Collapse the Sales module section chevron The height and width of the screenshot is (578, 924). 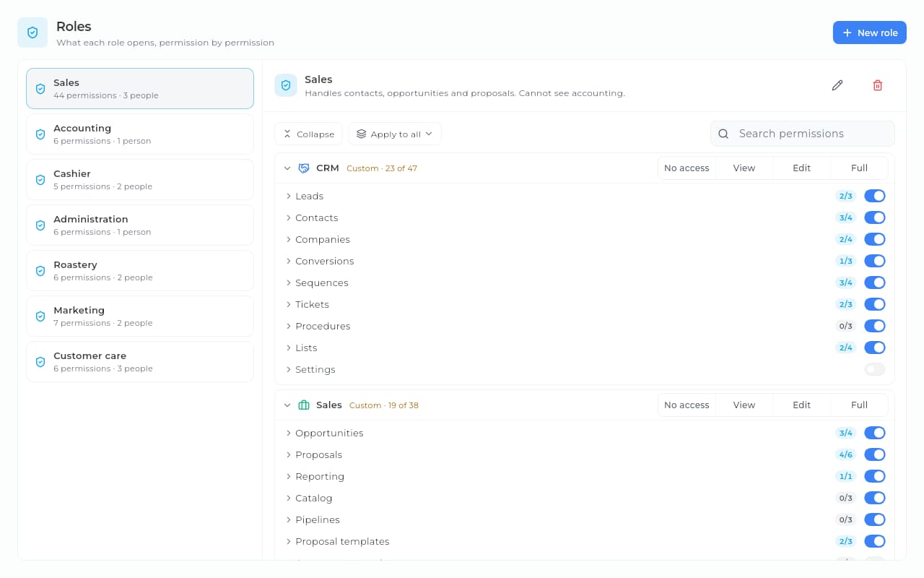coord(287,405)
